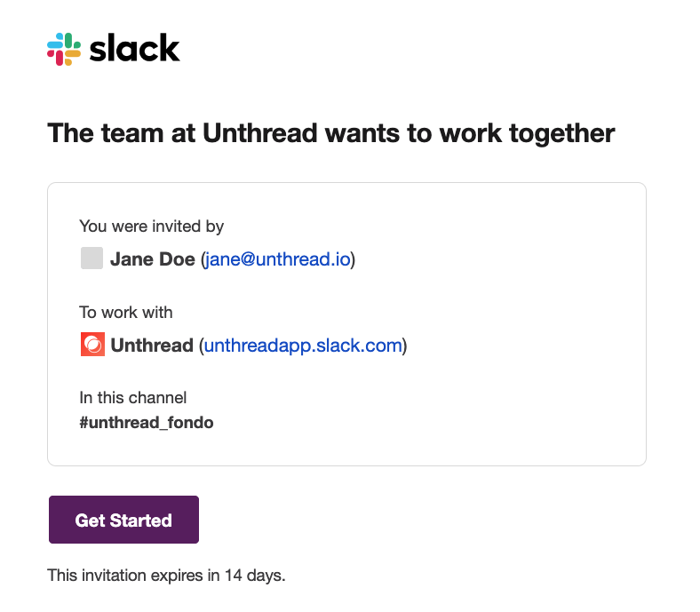Image resolution: width=700 pixels, height=612 pixels.
Task: Select the #unthread_fondo channel name
Action: click(147, 422)
